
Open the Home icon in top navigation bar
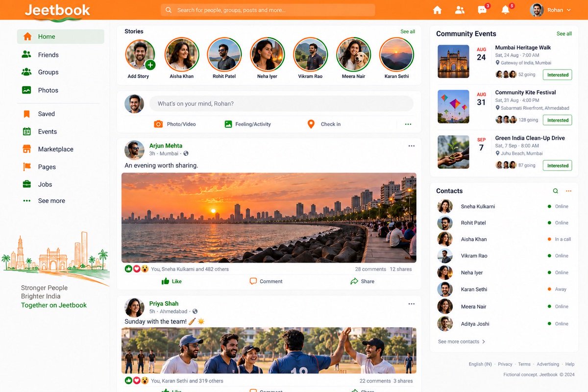tap(437, 10)
